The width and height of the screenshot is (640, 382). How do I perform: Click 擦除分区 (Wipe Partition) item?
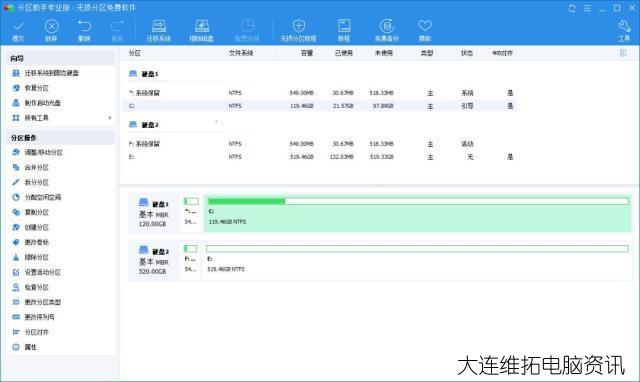[36, 258]
